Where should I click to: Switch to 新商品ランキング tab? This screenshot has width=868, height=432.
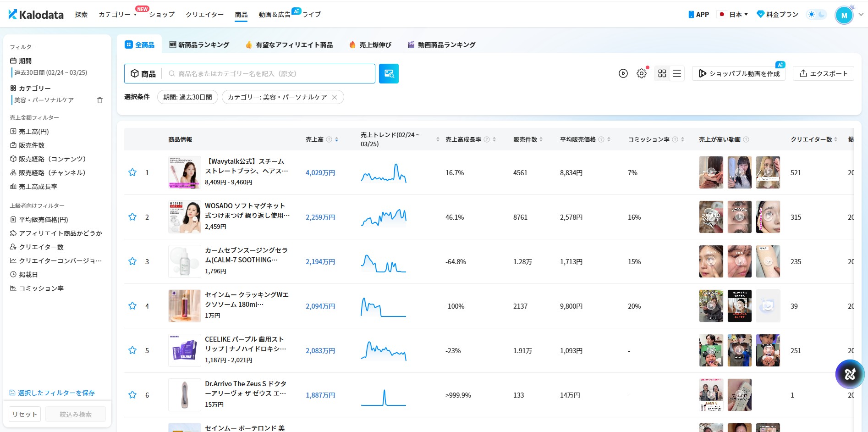pyautogui.click(x=199, y=45)
